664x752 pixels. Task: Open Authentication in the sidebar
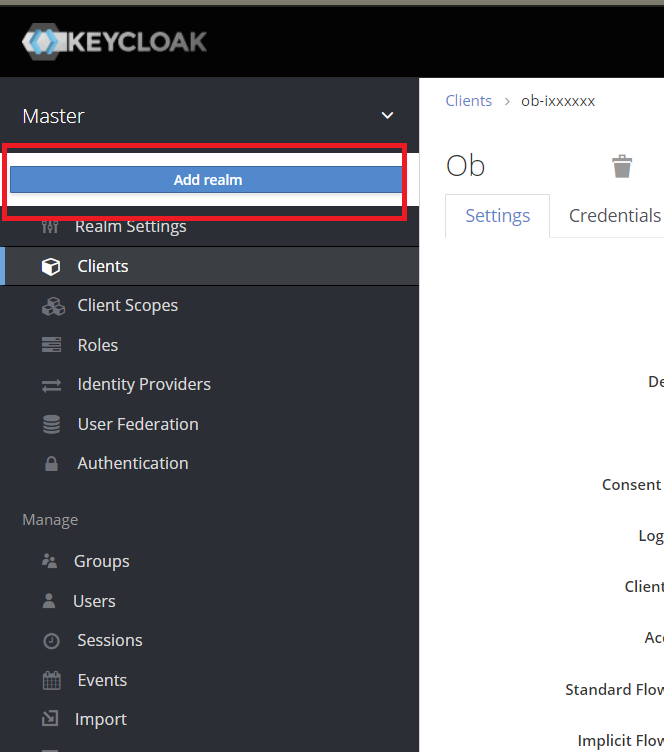[133, 464]
